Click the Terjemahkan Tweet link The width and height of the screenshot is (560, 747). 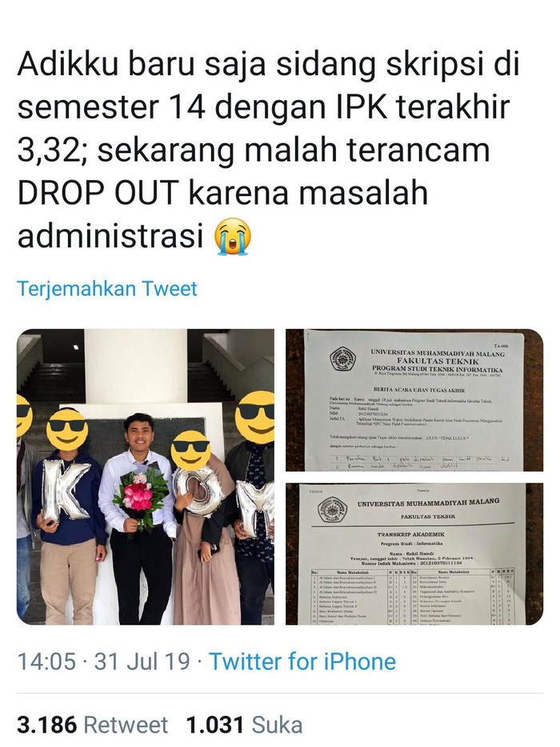(x=107, y=289)
